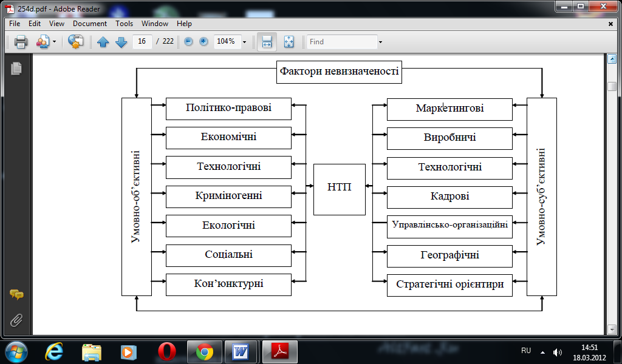Click the Start Meeting gear icon
The height and width of the screenshot is (364, 622).
pyautogui.click(x=75, y=42)
